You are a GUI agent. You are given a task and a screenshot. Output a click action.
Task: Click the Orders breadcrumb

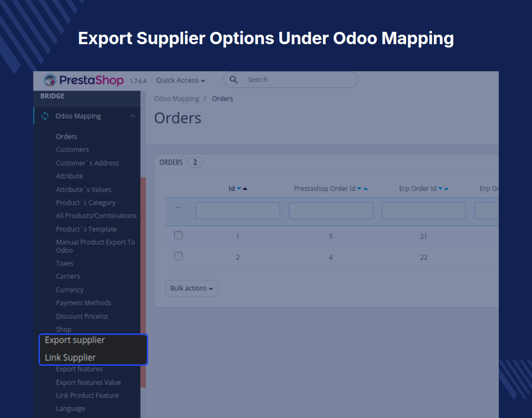pos(223,99)
